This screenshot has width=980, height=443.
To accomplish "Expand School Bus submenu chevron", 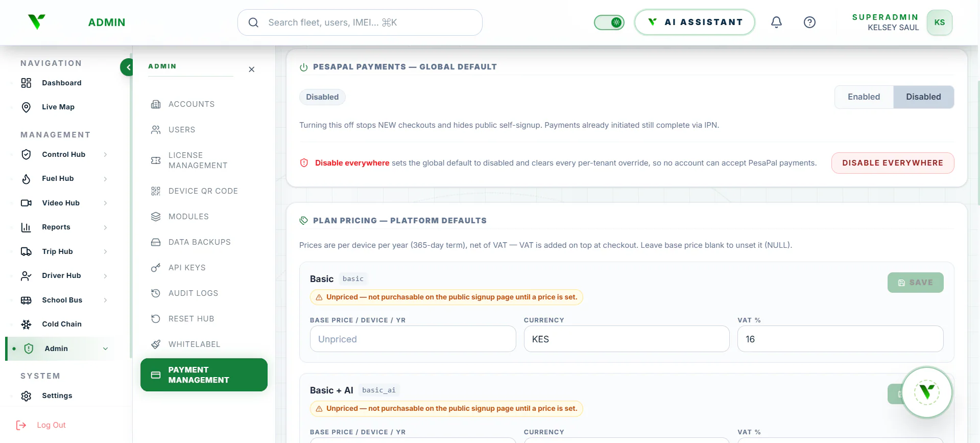I will 105,300.
